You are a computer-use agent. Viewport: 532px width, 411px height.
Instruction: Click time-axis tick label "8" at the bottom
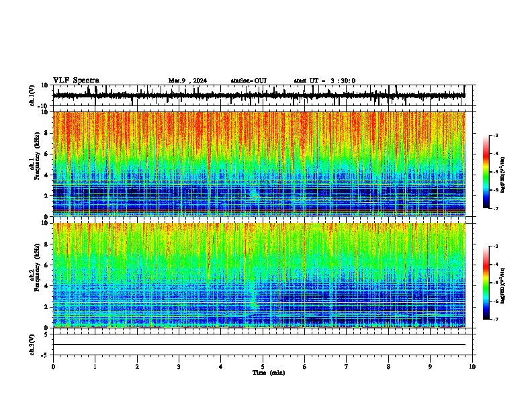click(388, 367)
